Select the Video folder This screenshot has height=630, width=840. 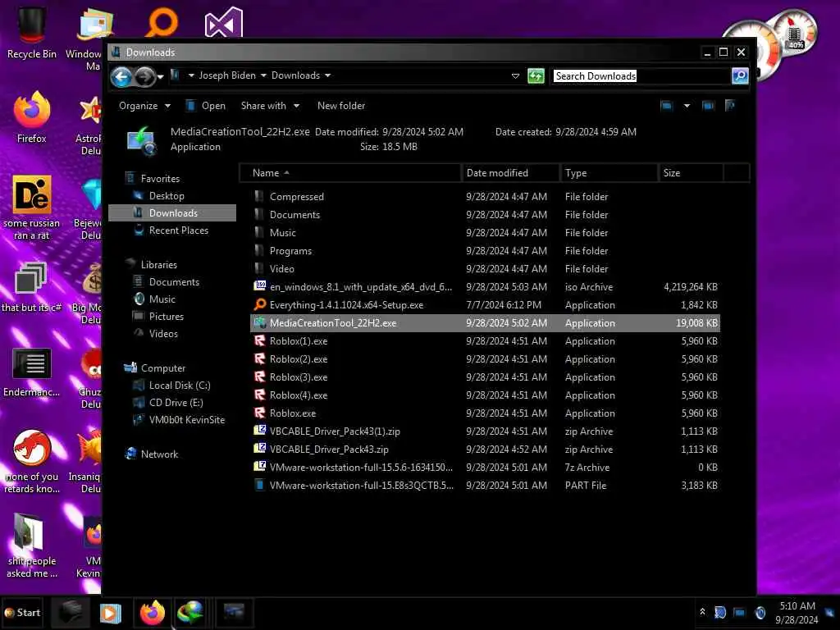tap(486, 269)
